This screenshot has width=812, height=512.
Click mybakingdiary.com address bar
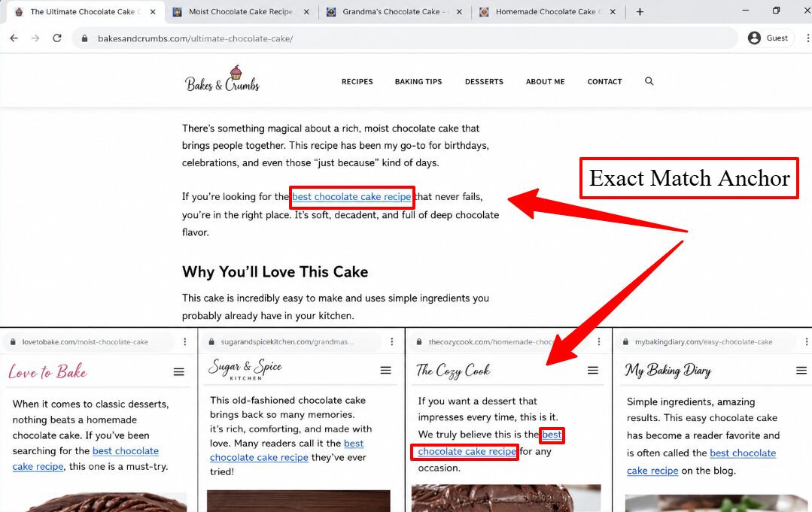[707, 342]
